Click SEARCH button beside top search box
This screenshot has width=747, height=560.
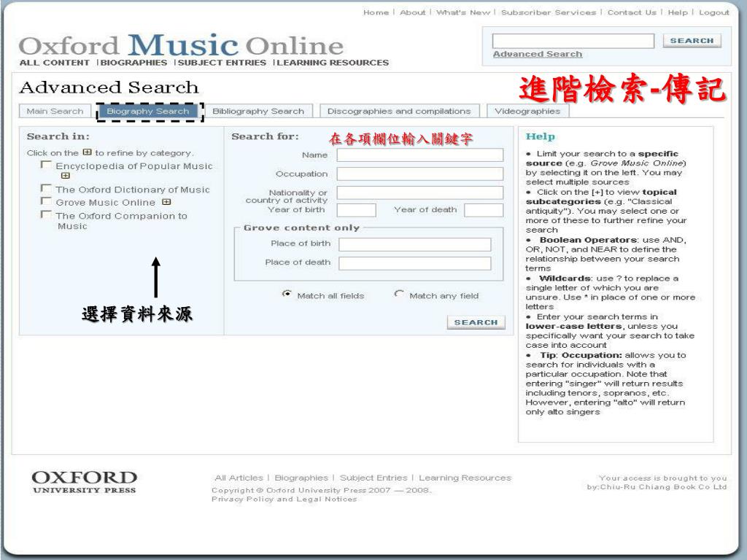click(692, 41)
